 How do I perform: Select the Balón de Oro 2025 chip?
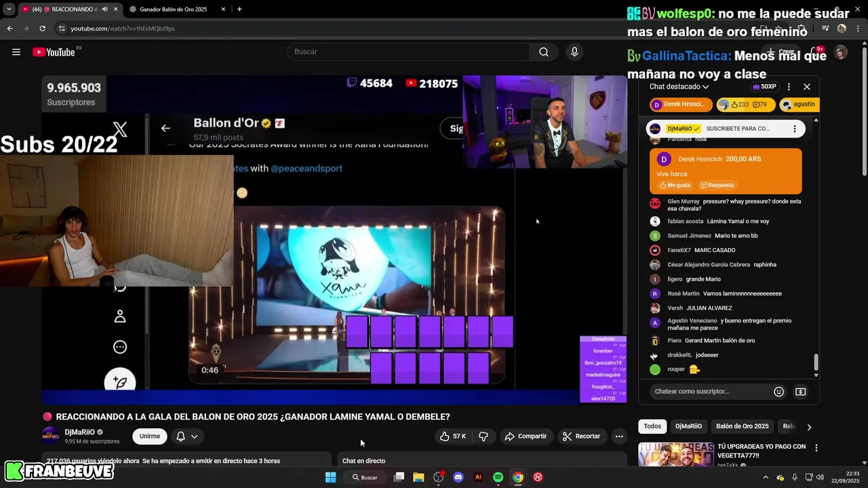coord(743,426)
